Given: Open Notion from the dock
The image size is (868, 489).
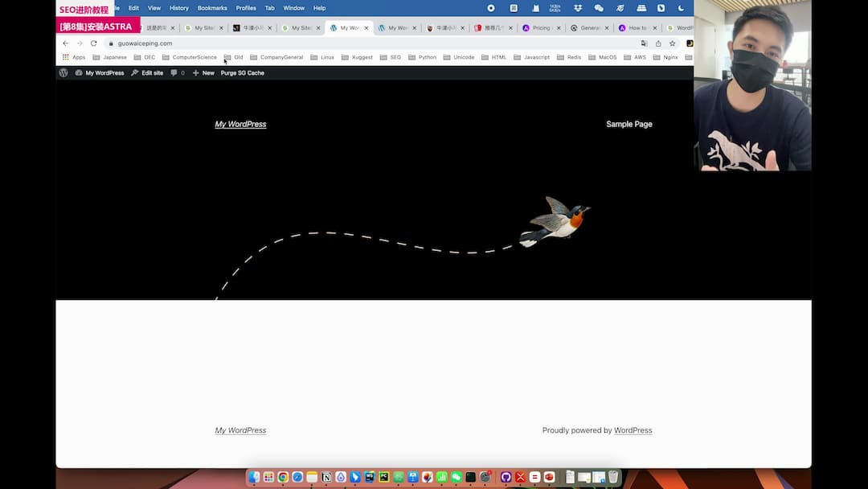Looking at the screenshot, I should [326, 477].
